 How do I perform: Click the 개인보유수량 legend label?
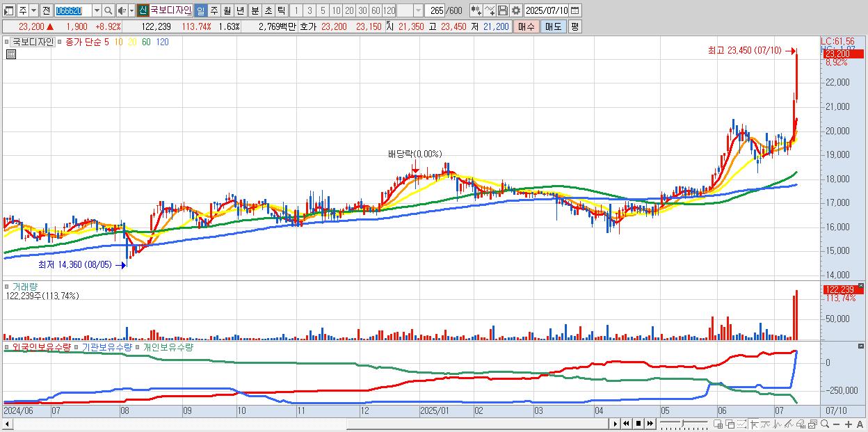(x=168, y=346)
